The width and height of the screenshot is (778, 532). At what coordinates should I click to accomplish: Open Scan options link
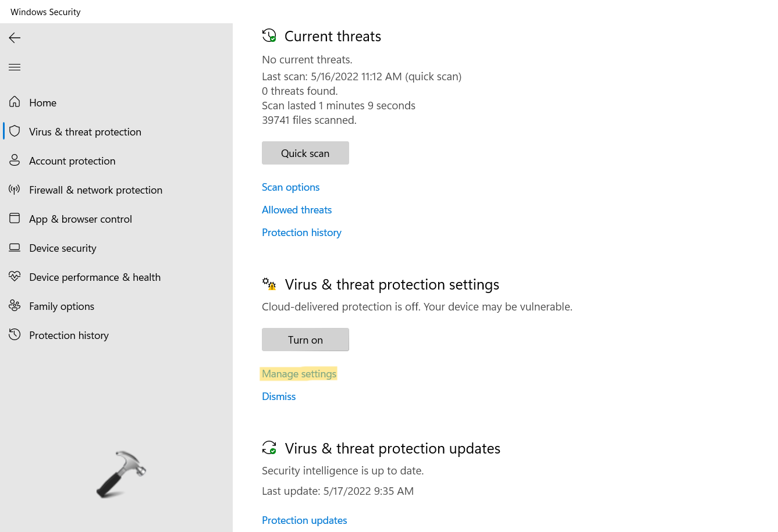290,187
